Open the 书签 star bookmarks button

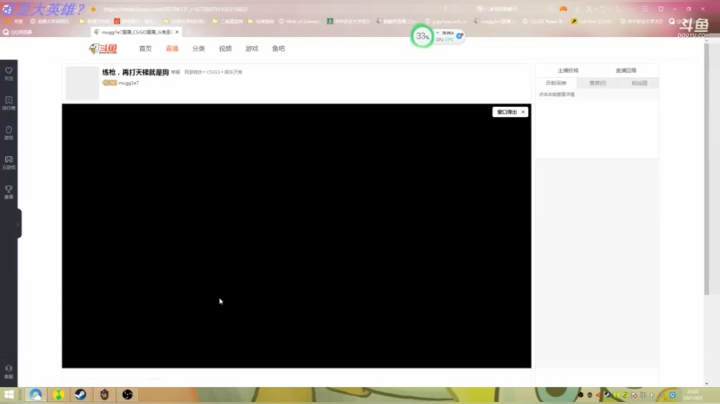coord(13,21)
